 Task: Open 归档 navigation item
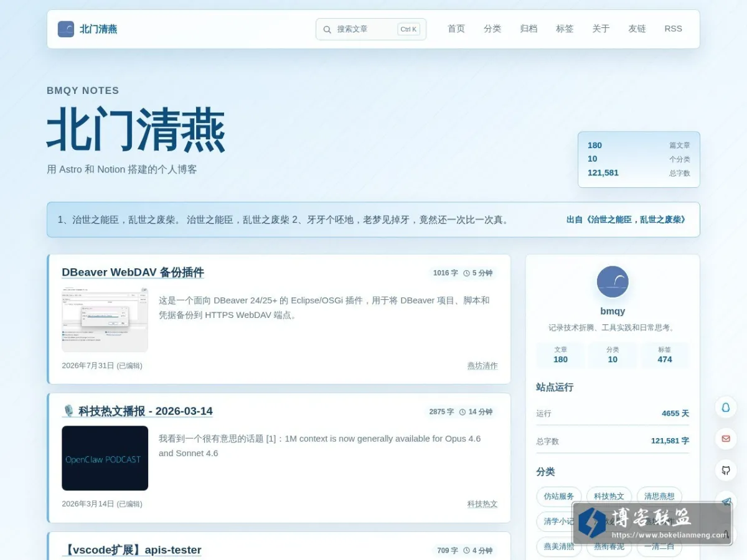pyautogui.click(x=529, y=29)
